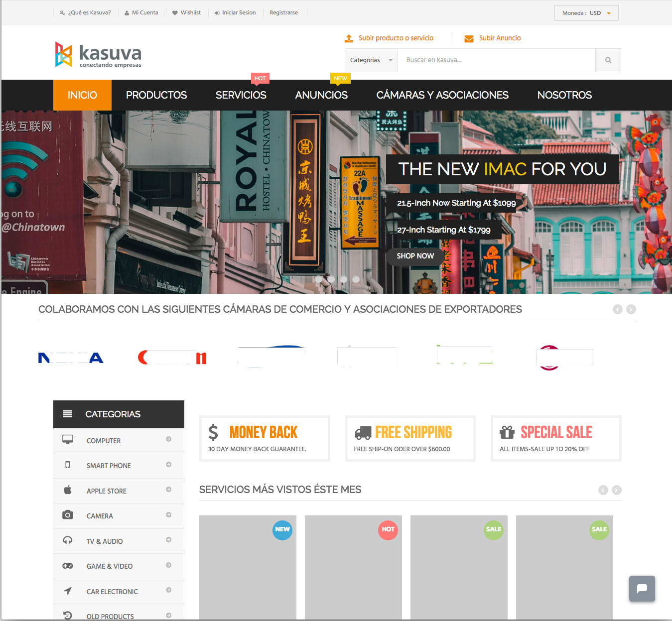Click the Categorias hamburger icon

coord(68,414)
